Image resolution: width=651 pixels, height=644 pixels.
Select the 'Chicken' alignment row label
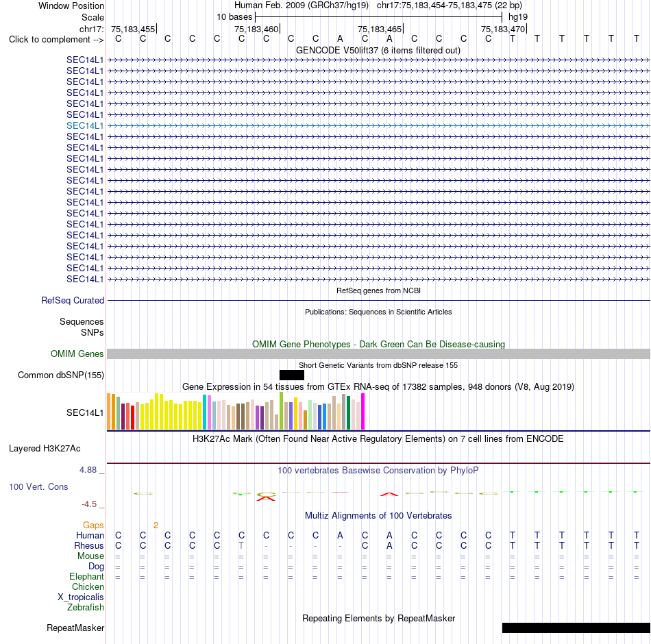88,586
